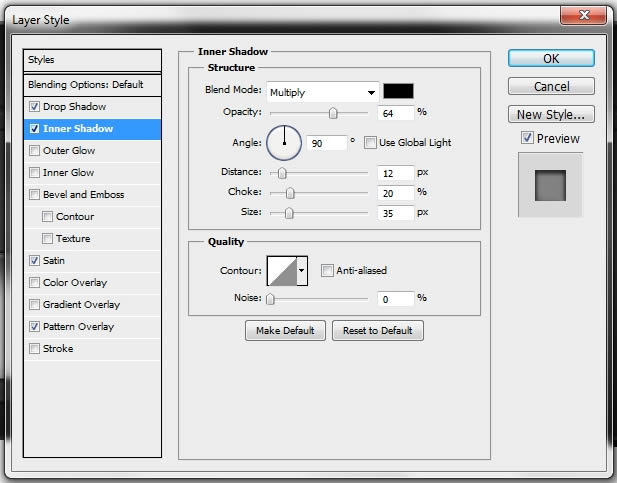Click the Choke slider handle

tap(290, 193)
